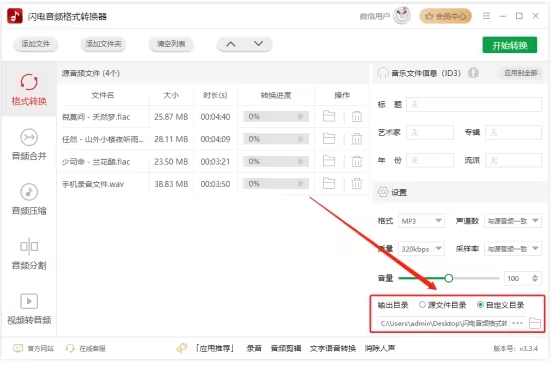Open the folder for 少司命 - 兰花草.flac
This screenshot has height=365, width=552.
(x=329, y=161)
